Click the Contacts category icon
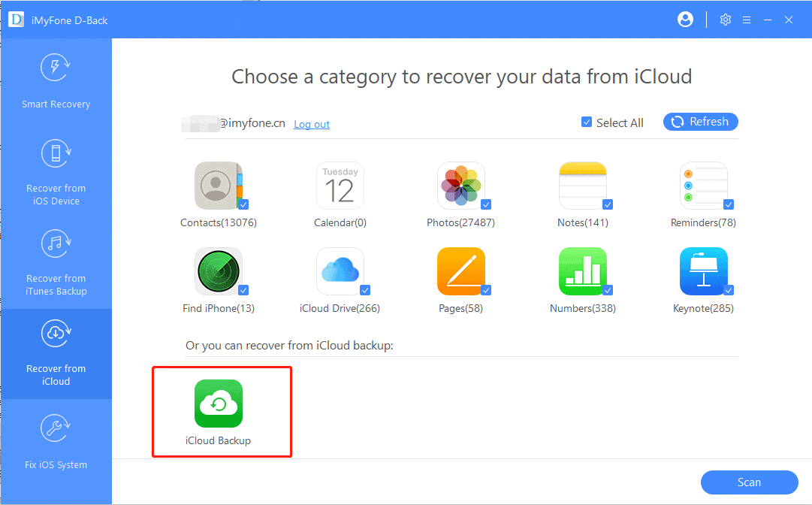This screenshot has width=812, height=505. click(x=218, y=186)
